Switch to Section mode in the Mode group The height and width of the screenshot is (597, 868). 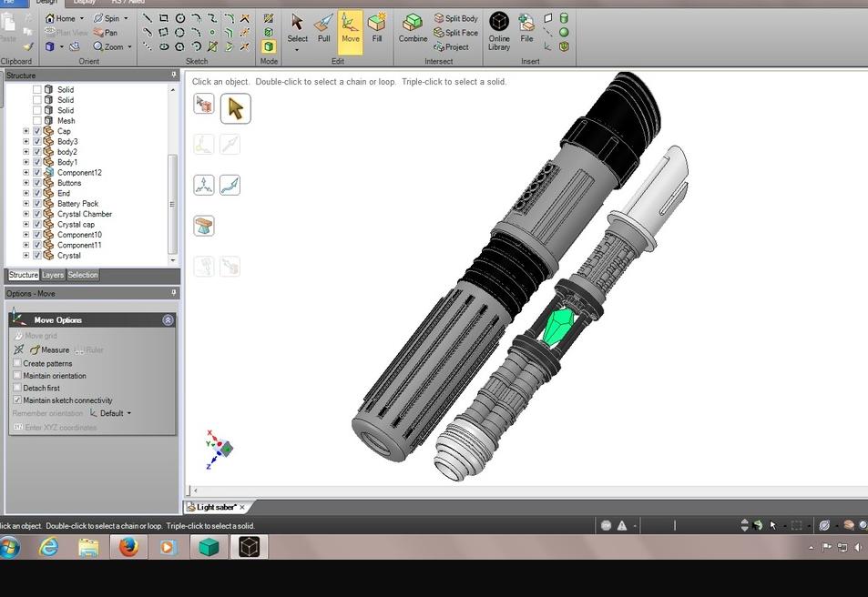click(269, 33)
